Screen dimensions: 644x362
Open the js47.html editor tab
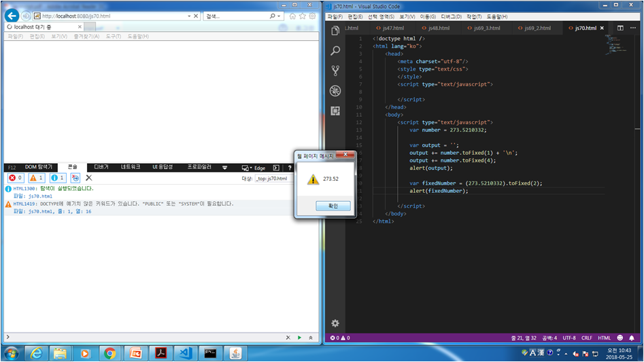click(390, 28)
